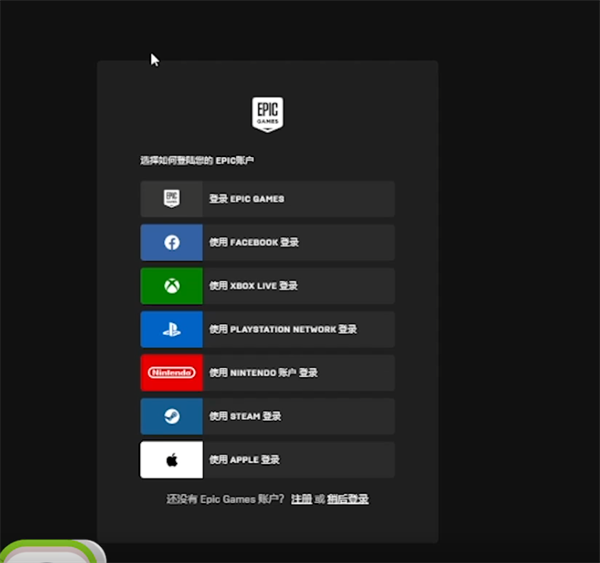The width and height of the screenshot is (600, 563).
Task: Click the blue PlayStation logo tile
Action: 171,330
